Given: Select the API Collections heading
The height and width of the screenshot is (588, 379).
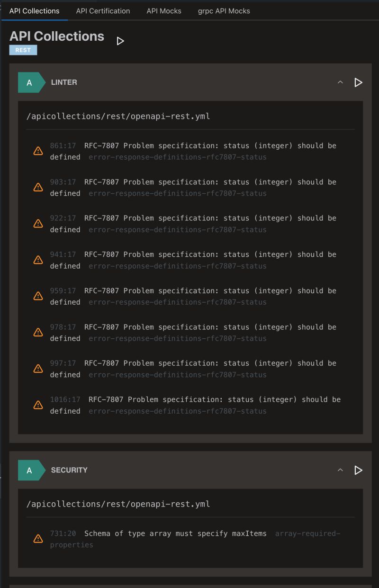Looking at the screenshot, I should (x=56, y=36).
